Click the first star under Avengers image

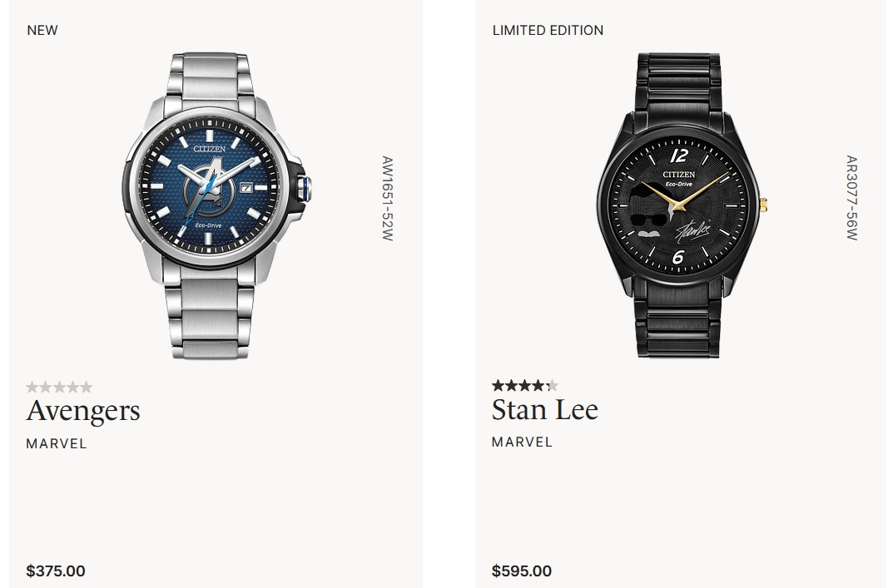32,387
